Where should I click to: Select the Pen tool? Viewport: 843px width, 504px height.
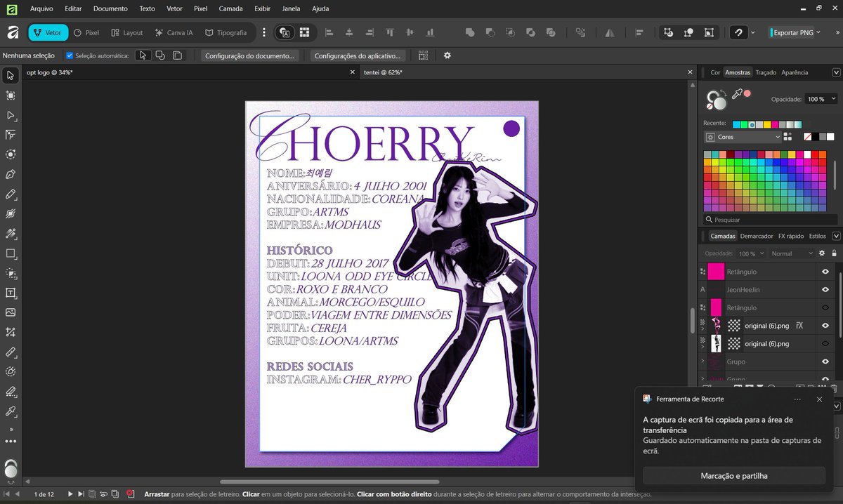(11, 174)
